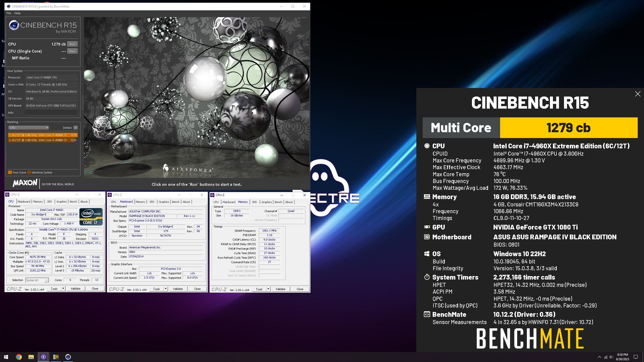This screenshot has width=644, height=362.
Task: Open BenchMate taskbar icon
Action: point(56,357)
